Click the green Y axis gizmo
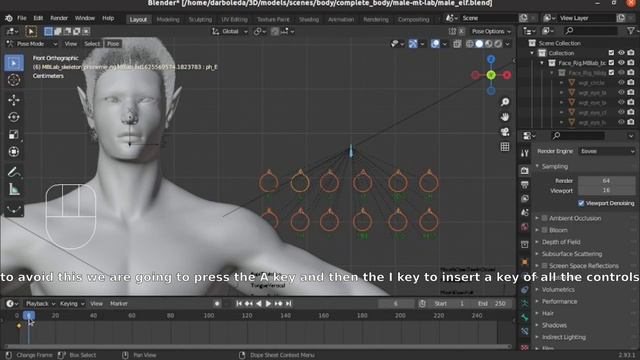The image size is (640, 360). coord(491,75)
